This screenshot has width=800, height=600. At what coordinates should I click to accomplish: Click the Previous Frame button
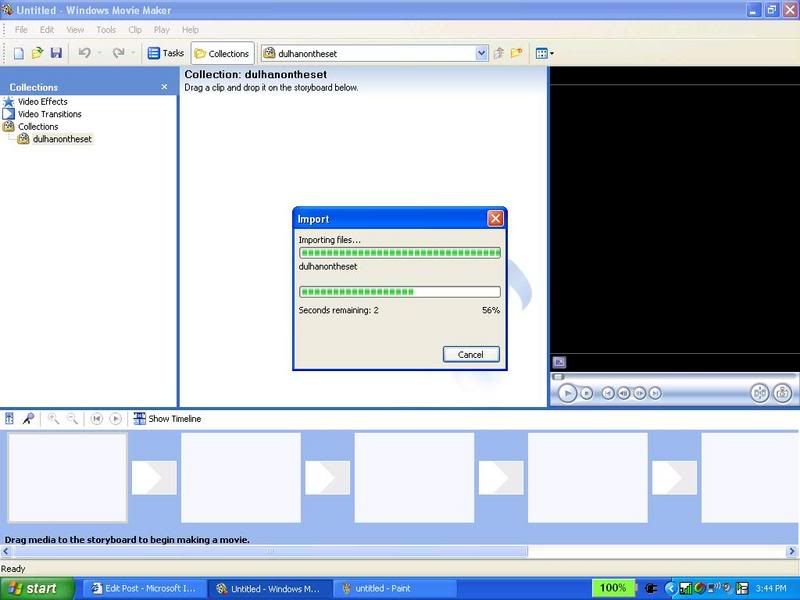tap(623, 393)
